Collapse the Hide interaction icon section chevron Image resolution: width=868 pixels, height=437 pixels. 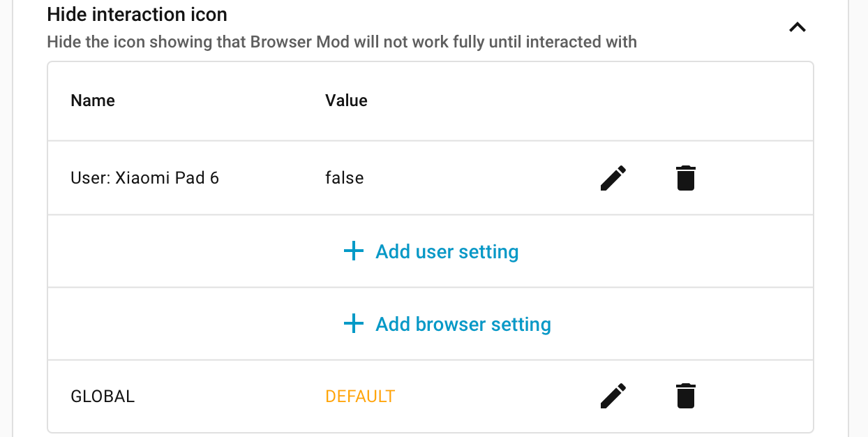click(x=797, y=27)
